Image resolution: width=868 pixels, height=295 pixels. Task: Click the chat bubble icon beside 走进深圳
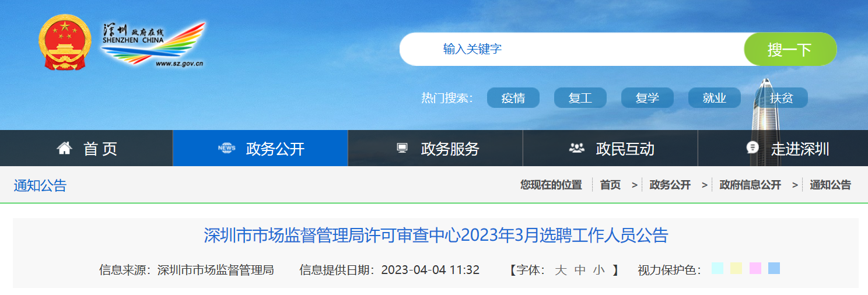pos(752,147)
